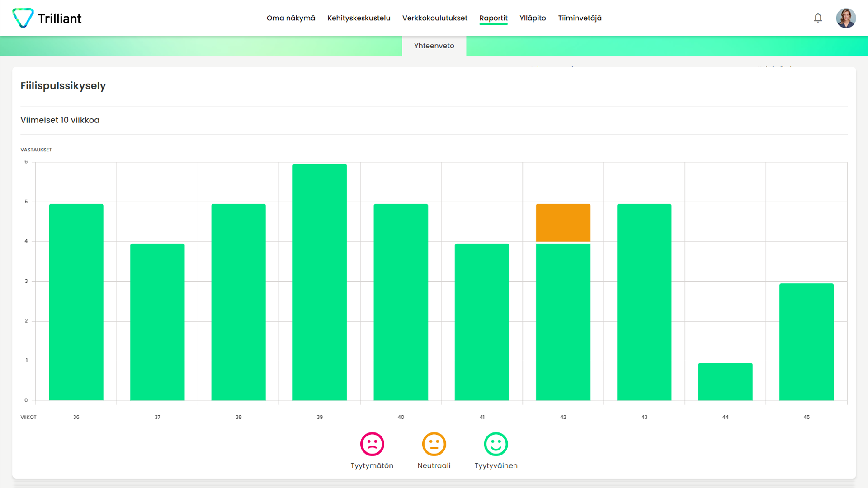This screenshot has width=868, height=488.
Task: Click the orange neutral segment of week 42
Action: coord(563,223)
